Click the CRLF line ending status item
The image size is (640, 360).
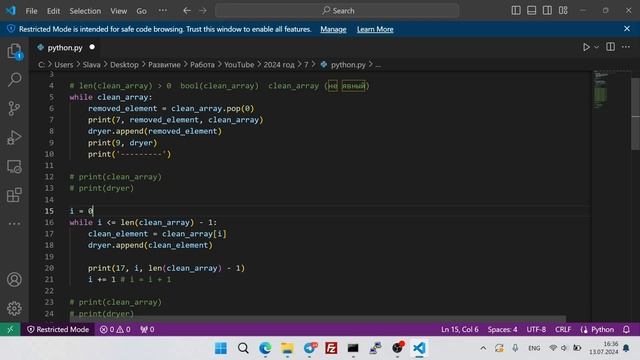[x=563, y=329]
